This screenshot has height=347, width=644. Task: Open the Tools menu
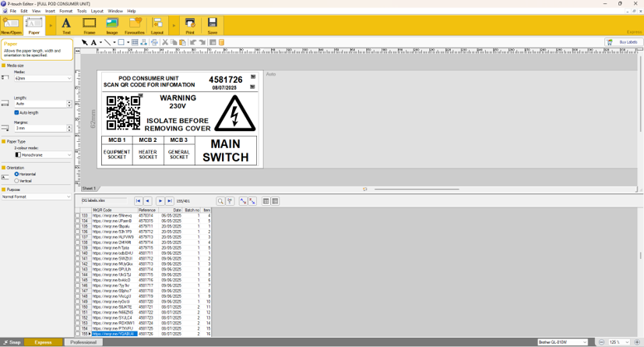pyautogui.click(x=82, y=11)
